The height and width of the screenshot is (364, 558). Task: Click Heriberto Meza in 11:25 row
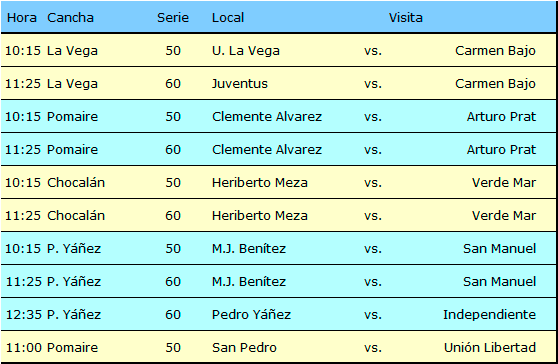tap(259, 216)
